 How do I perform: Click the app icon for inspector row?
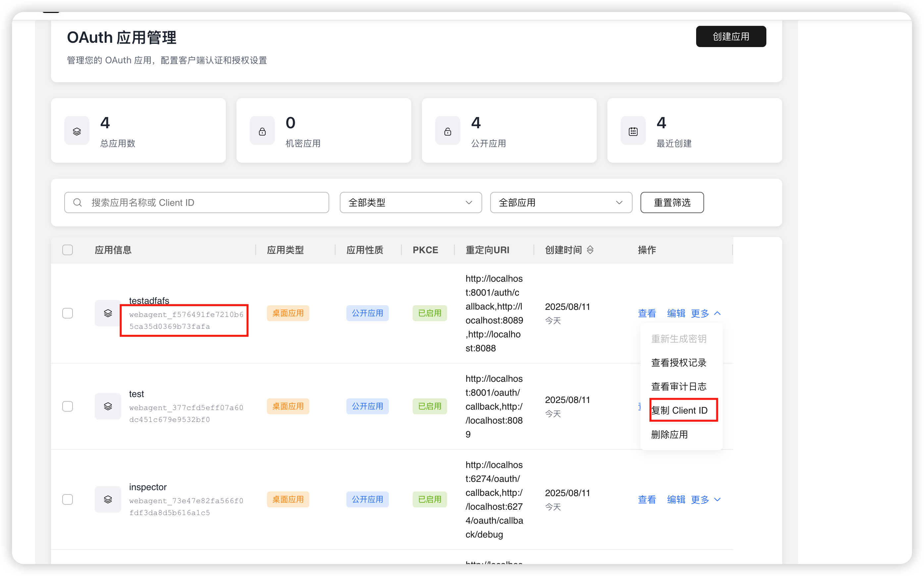108,499
